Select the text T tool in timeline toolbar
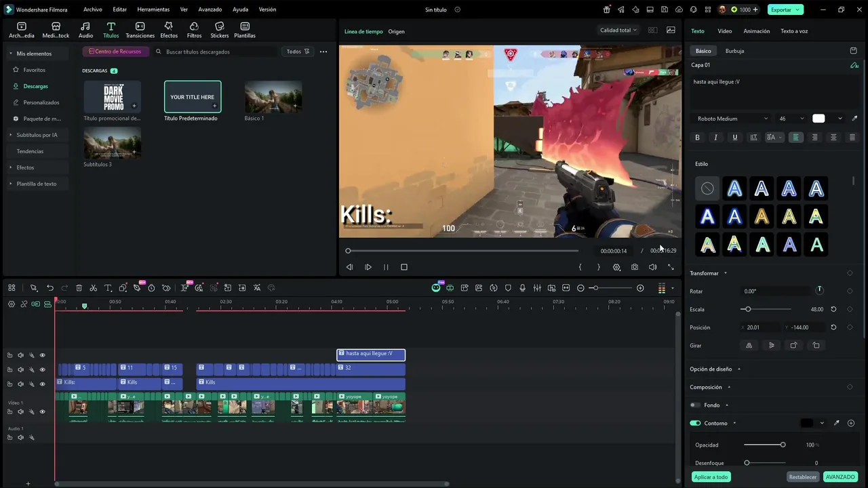This screenshot has width=868, height=488. point(108,288)
